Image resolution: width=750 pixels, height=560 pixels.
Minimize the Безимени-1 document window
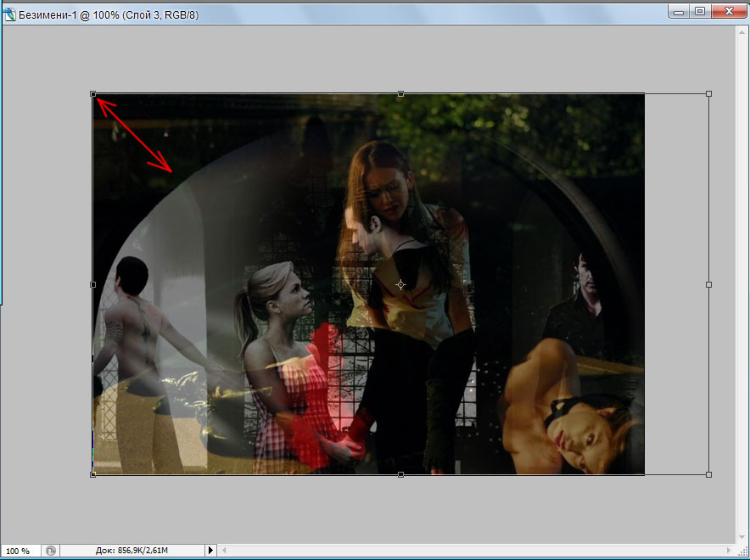(x=679, y=11)
